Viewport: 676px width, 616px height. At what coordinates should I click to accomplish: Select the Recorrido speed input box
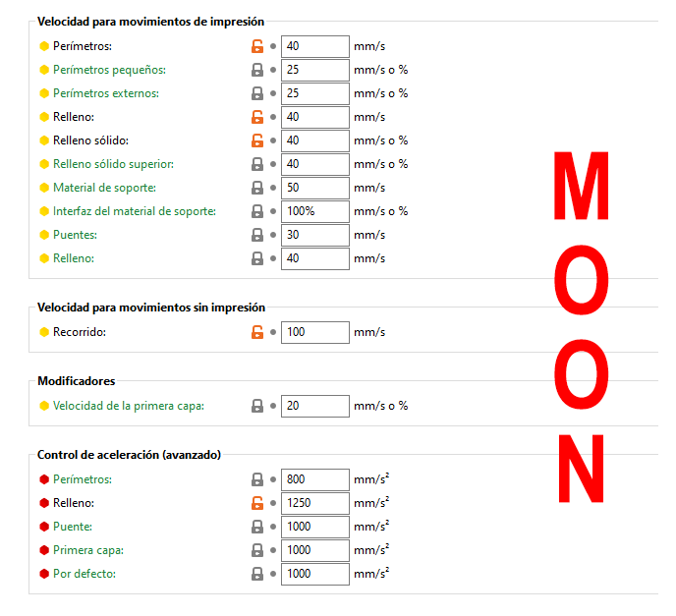coord(314,332)
